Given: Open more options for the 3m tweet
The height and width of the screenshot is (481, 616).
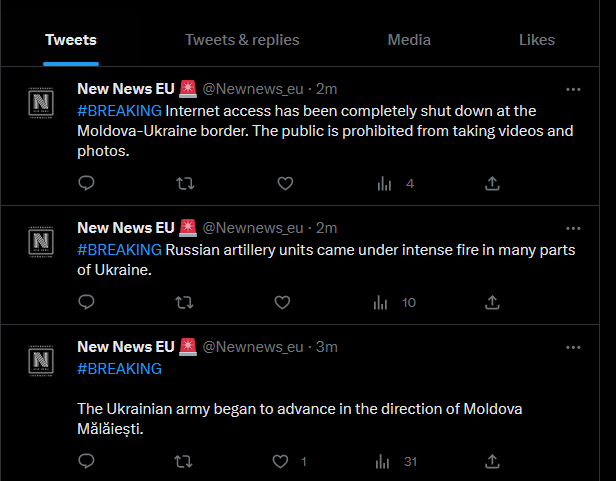Looking at the screenshot, I should click(573, 347).
